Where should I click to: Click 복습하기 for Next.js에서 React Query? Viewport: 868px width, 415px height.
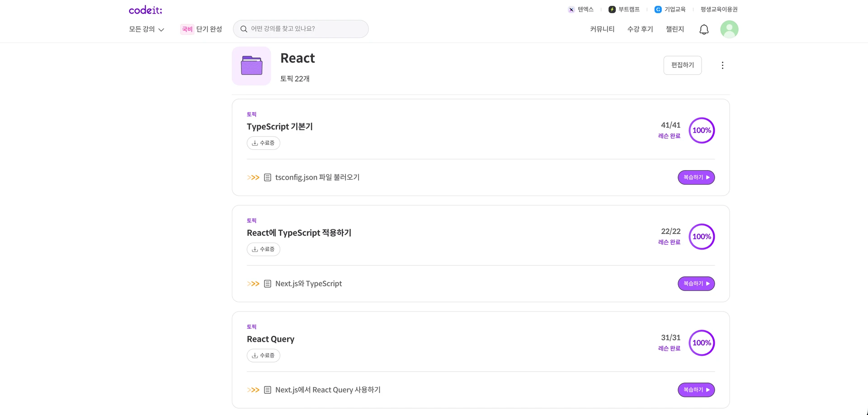[x=696, y=390]
